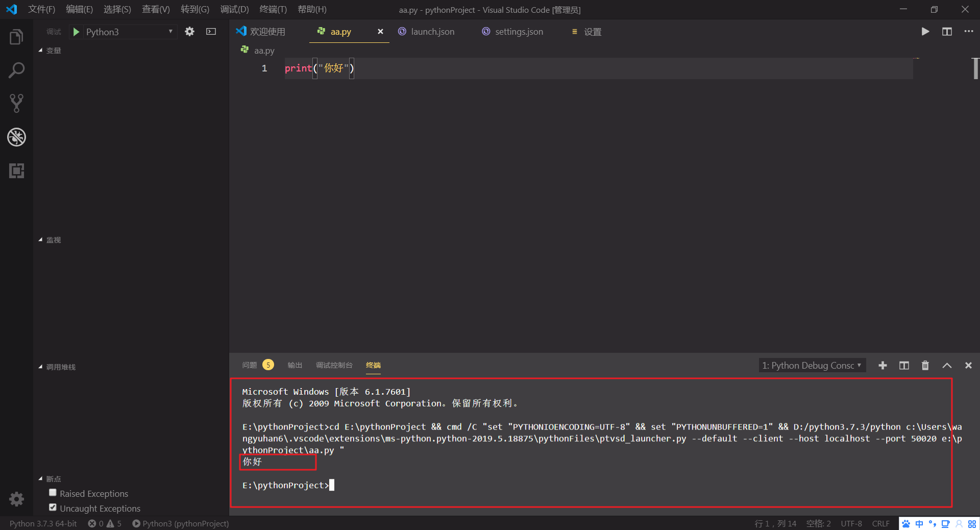Open the 文件(F) menu
The width and height of the screenshot is (980, 530).
41,9
